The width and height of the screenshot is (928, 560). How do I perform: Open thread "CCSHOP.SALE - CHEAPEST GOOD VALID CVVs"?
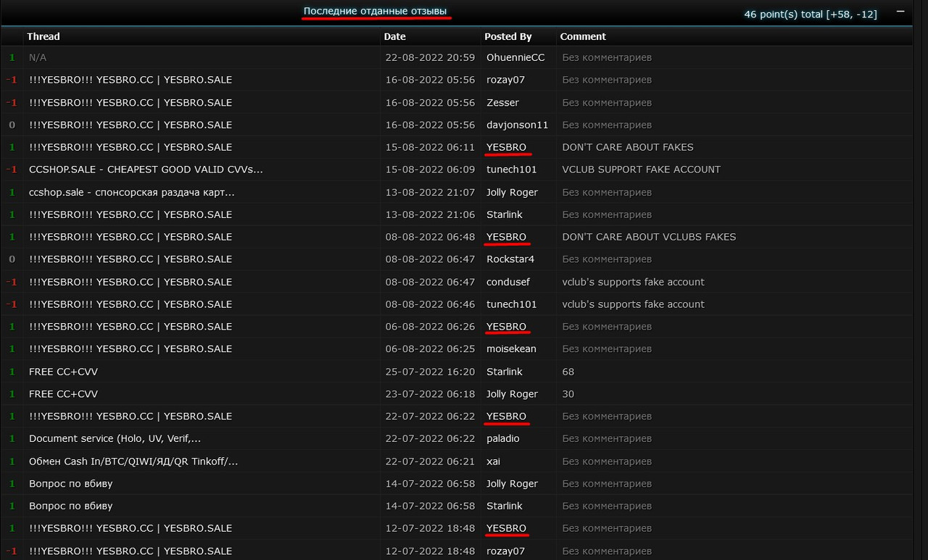tap(145, 170)
